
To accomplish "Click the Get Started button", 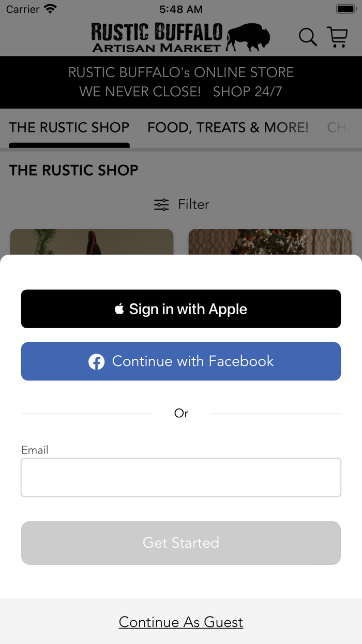I will 181,543.
